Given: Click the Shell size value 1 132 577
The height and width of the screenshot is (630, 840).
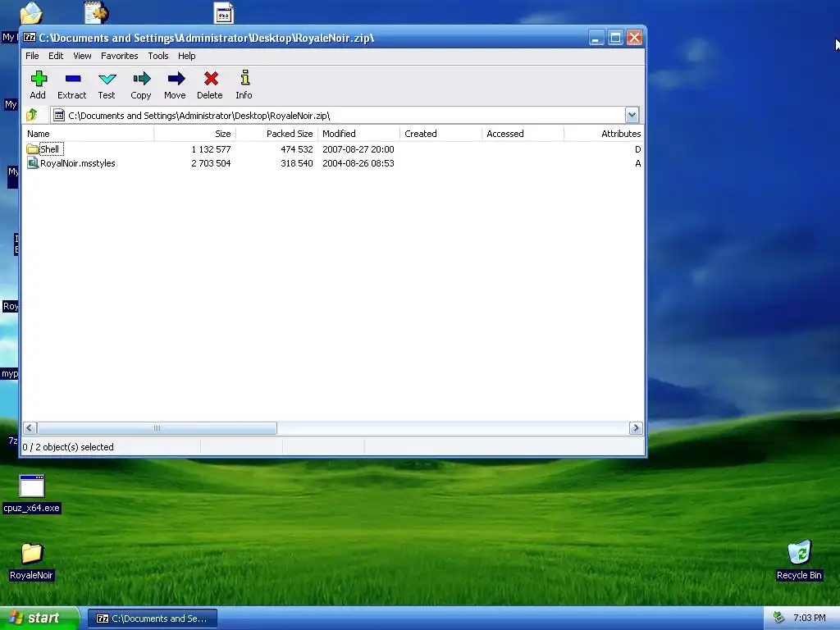Looking at the screenshot, I should click(x=211, y=149).
